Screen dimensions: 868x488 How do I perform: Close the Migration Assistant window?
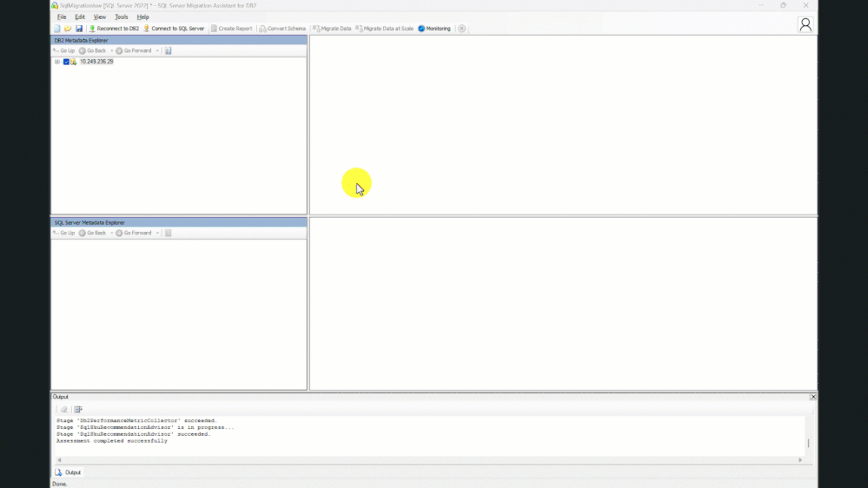pos(805,5)
